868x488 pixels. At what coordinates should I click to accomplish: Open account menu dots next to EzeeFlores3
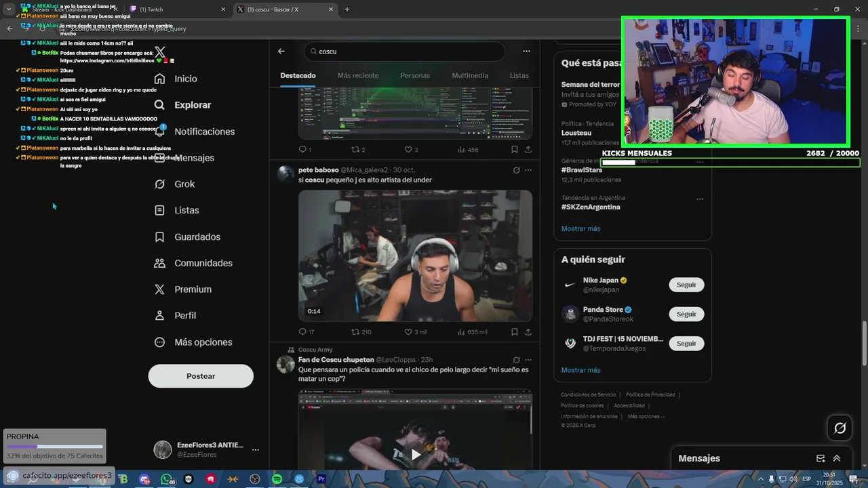pyautogui.click(x=256, y=450)
